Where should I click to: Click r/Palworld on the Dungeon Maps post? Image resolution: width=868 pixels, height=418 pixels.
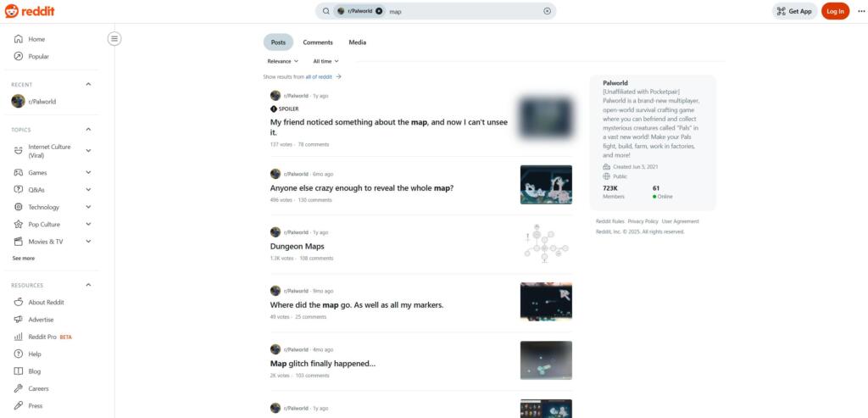click(x=296, y=232)
